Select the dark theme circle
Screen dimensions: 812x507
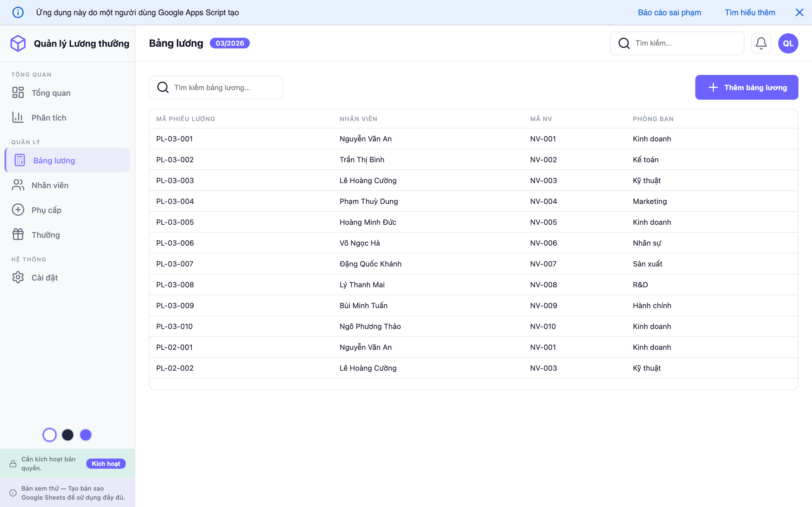[68, 435]
